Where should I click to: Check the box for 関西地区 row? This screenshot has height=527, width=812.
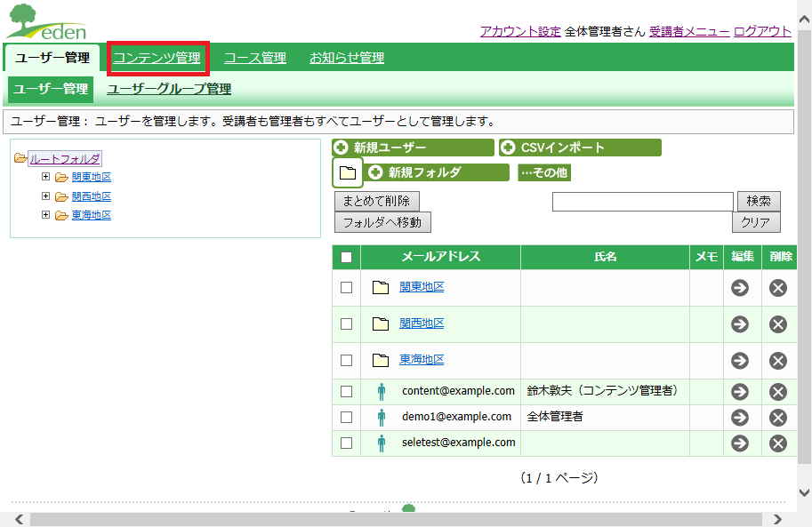coord(347,323)
